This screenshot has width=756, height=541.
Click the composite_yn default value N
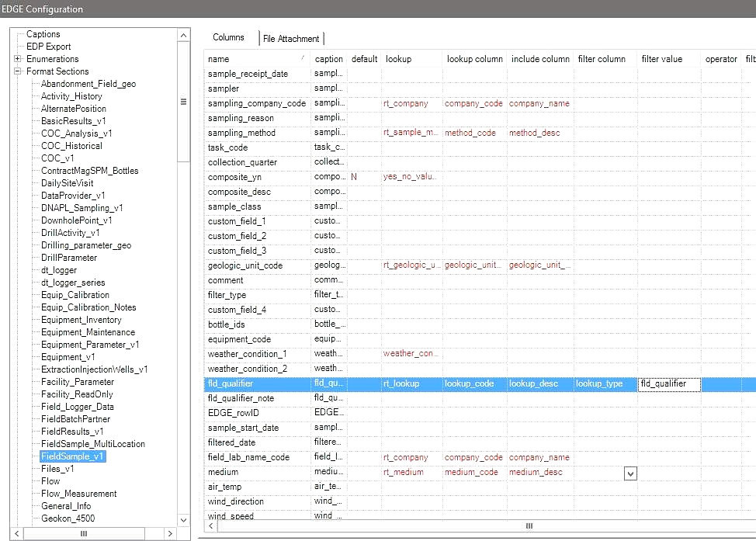coord(355,177)
